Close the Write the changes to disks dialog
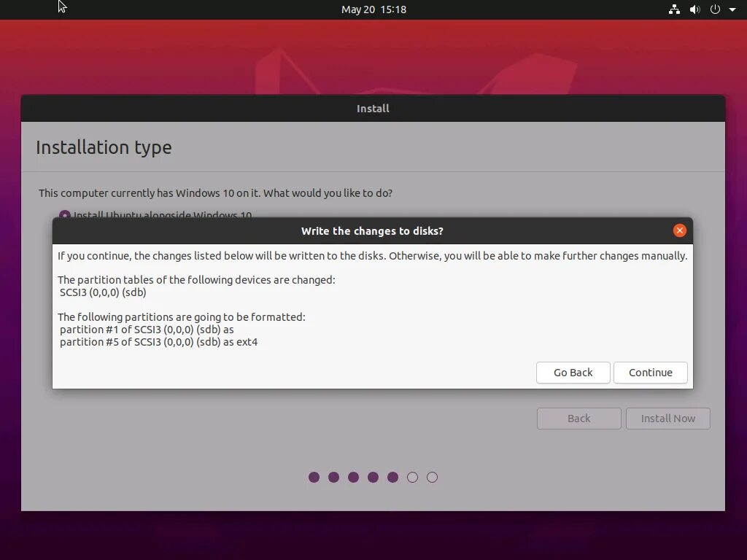Screen dimensions: 747x560 coord(679,230)
